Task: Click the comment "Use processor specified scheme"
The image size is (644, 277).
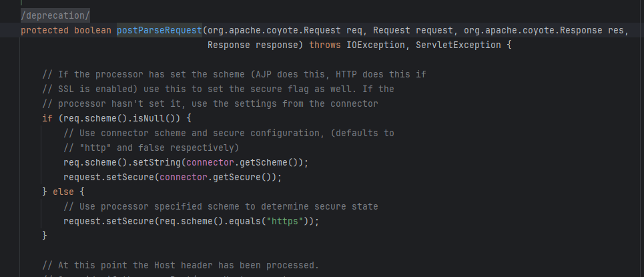Action: (220, 206)
